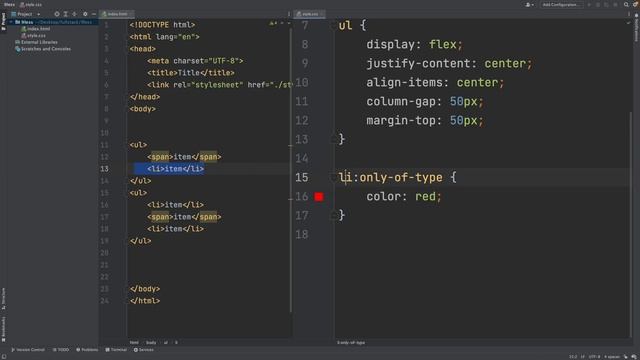The width and height of the screenshot is (640, 360).
Task: Open the Structure side tab
Action: click(3, 299)
